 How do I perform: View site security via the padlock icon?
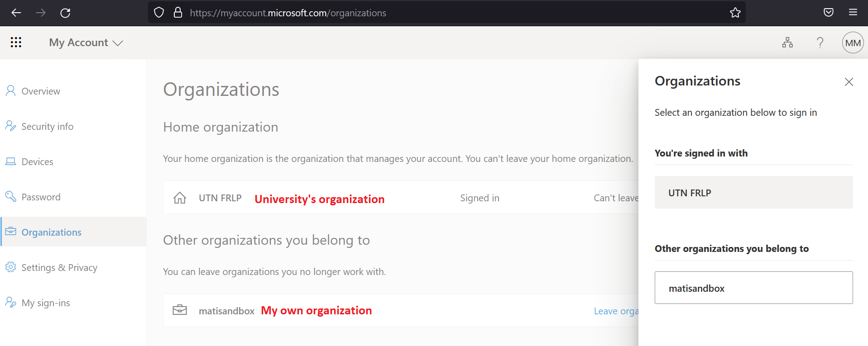[178, 13]
